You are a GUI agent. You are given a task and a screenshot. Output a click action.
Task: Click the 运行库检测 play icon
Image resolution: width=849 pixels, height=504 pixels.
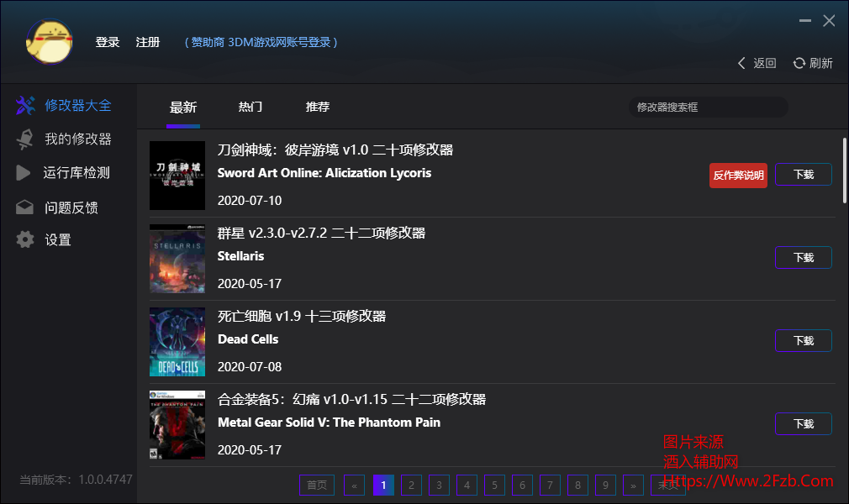[25, 173]
